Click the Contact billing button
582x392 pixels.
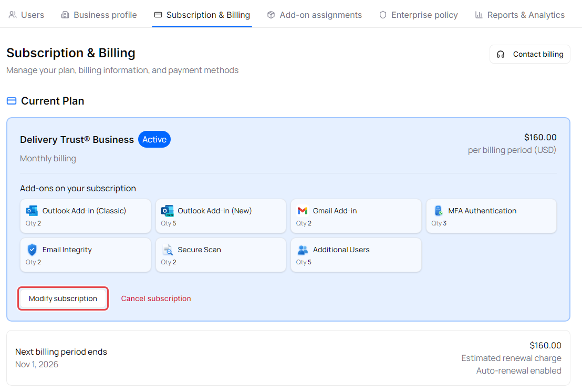tap(529, 54)
